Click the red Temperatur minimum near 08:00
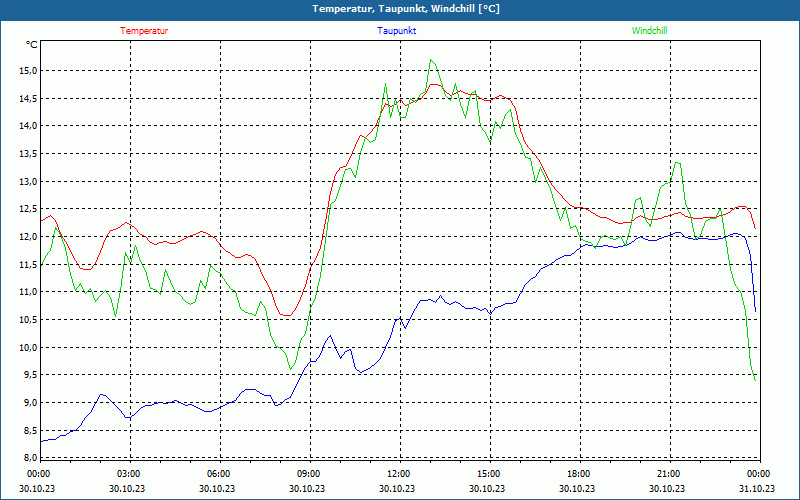The image size is (800, 500). pos(287,315)
